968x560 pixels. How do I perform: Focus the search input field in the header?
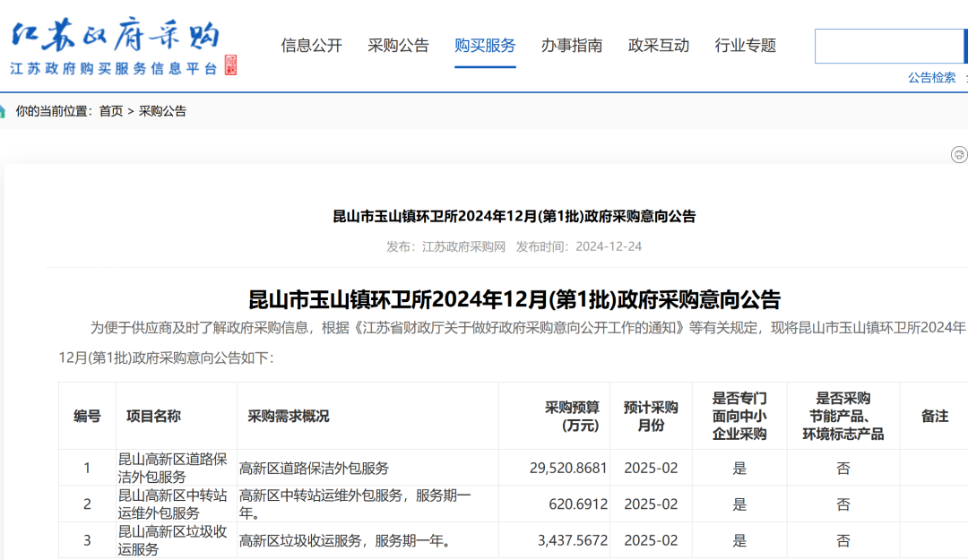(889, 46)
